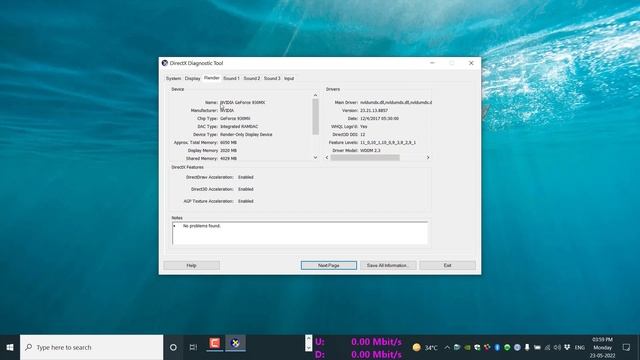The image size is (640, 360).
Task: Click the Feature Levels value
Action: tap(388, 142)
